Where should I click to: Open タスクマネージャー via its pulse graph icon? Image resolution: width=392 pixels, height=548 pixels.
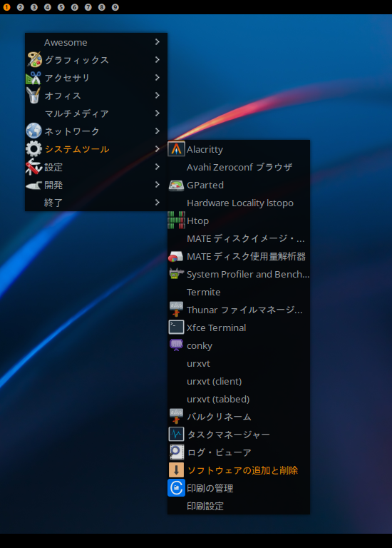[176, 435]
